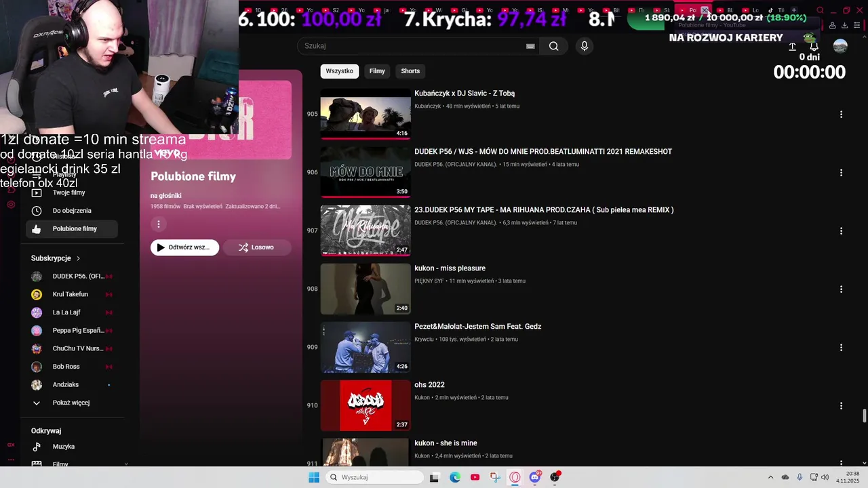Open ChuChu TV Nurs... subscription channel
868x488 pixels.
(71, 348)
